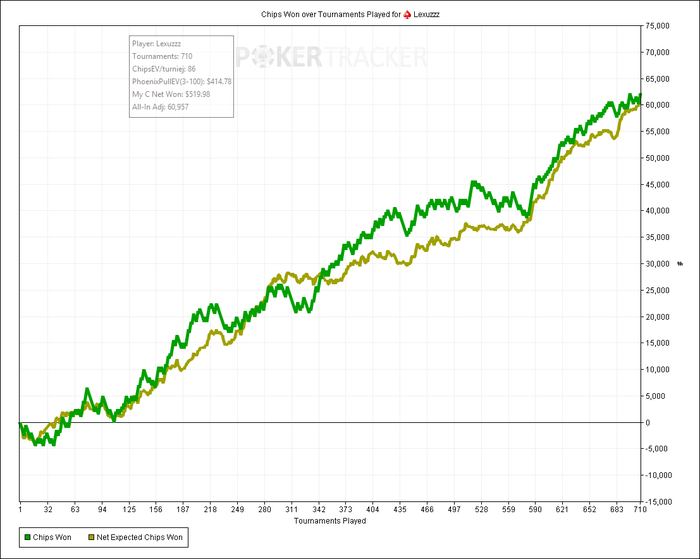Click 'PhoenixPullEV(3-100): $414.78' line
The height and width of the screenshot is (559, 700).
click(182, 82)
